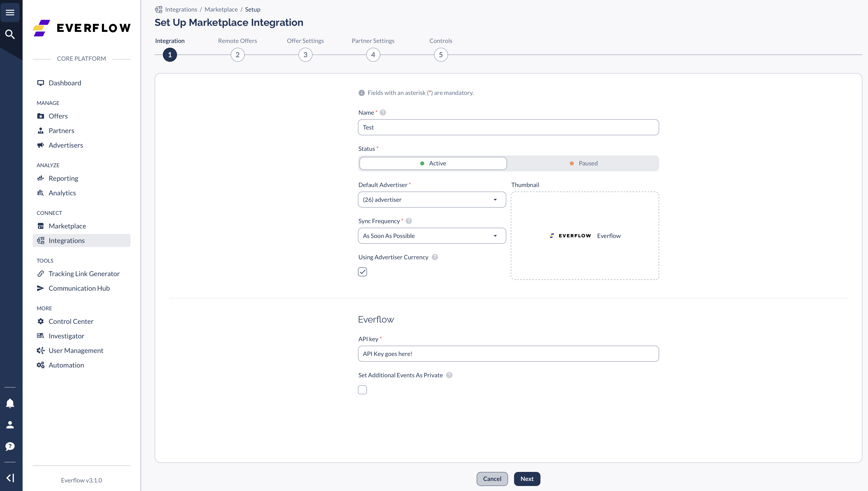Click the Communication Hub paper plane icon

(40, 288)
